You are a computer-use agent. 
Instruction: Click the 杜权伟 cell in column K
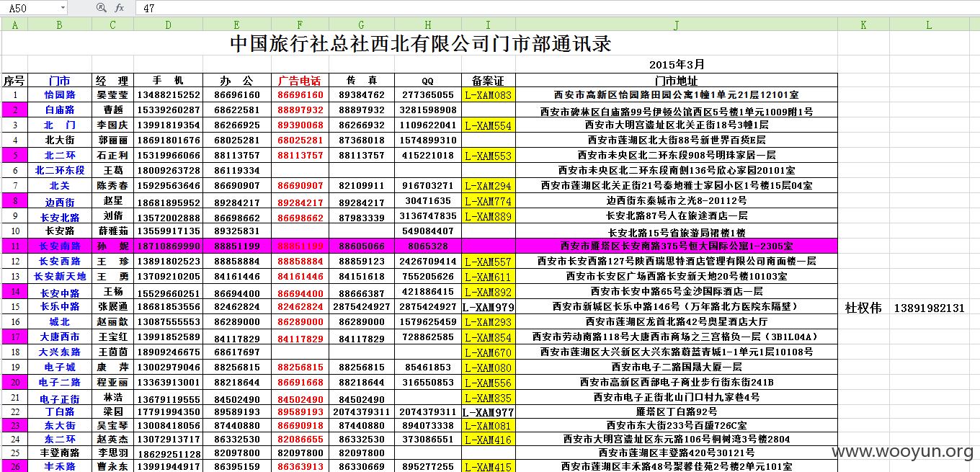pyautogui.click(x=863, y=308)
